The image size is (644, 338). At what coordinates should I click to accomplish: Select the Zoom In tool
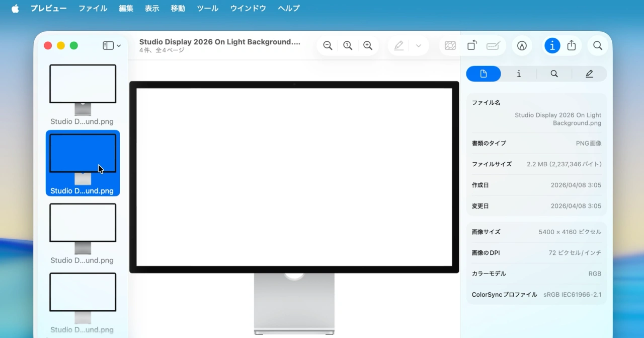[x=368, y=45]
